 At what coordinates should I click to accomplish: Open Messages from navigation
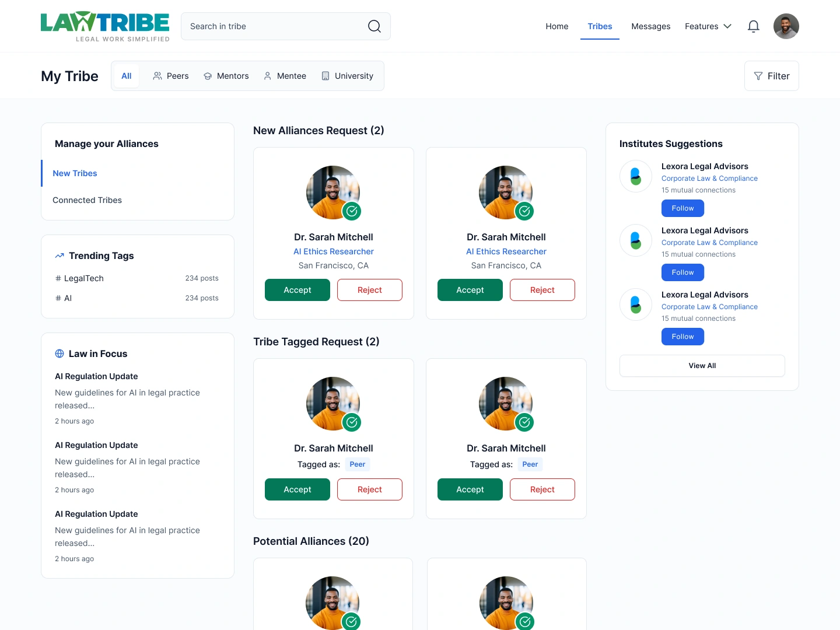pos(651,26)
